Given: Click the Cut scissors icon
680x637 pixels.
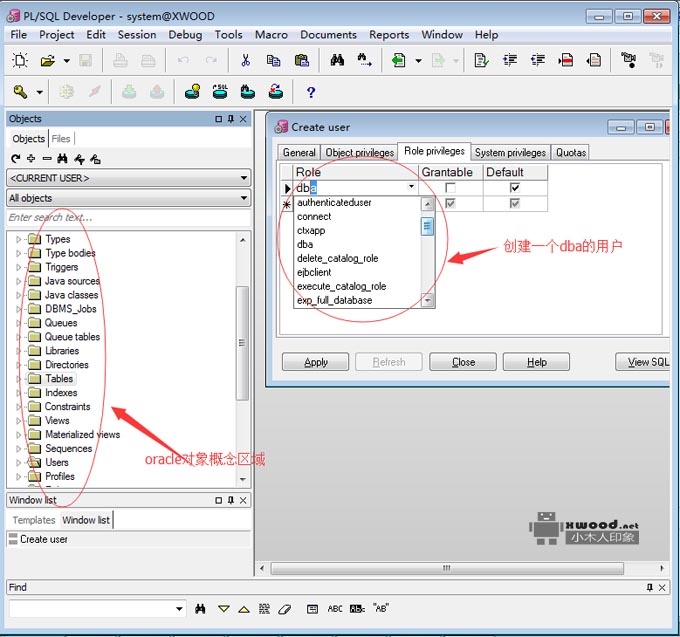Looking at the screenshot, I should point(245,60).
